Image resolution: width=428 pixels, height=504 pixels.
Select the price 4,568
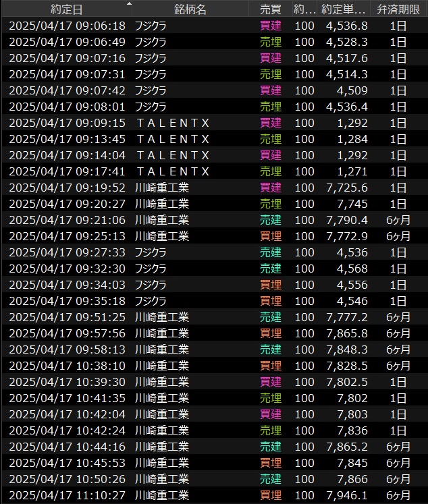(x=352, y=269)
